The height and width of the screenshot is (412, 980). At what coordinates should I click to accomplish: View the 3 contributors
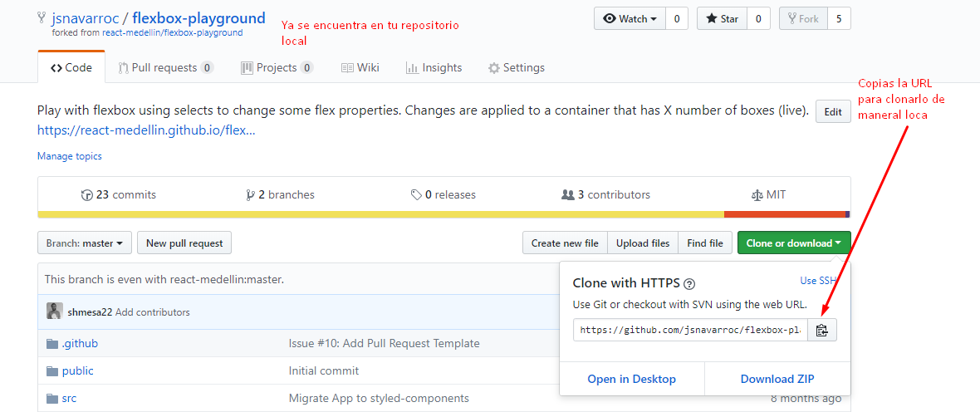[x=605, y=195]
